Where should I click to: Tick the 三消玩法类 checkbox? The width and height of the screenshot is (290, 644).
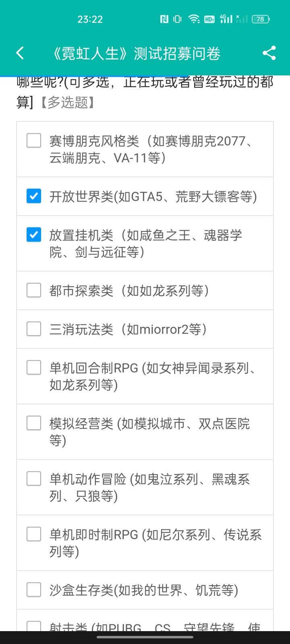34,329
